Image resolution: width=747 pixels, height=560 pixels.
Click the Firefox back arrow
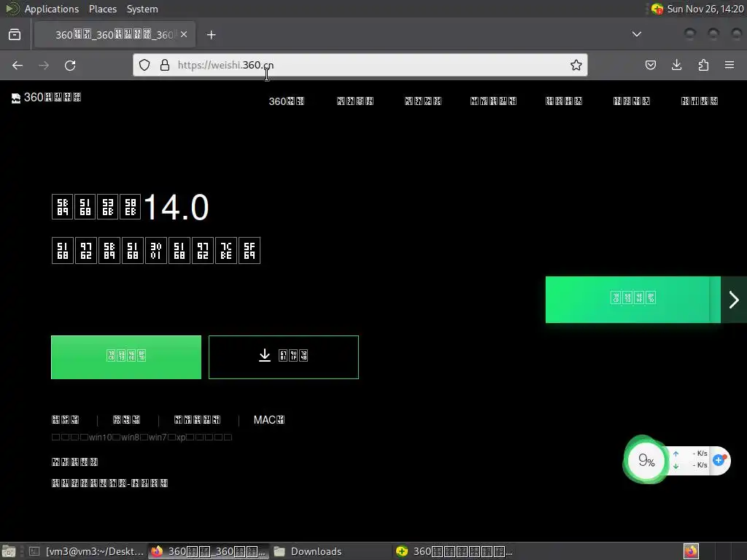[18, 65]
